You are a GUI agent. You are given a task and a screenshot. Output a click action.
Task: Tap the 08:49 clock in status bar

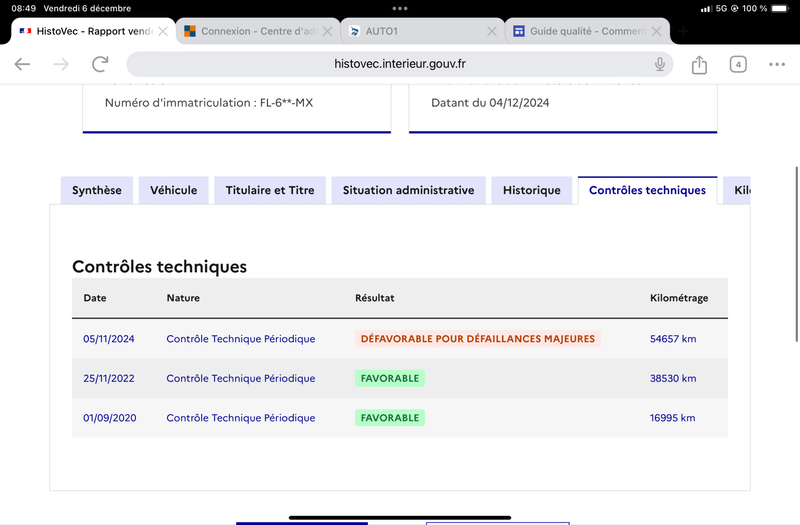pos(23,8)
